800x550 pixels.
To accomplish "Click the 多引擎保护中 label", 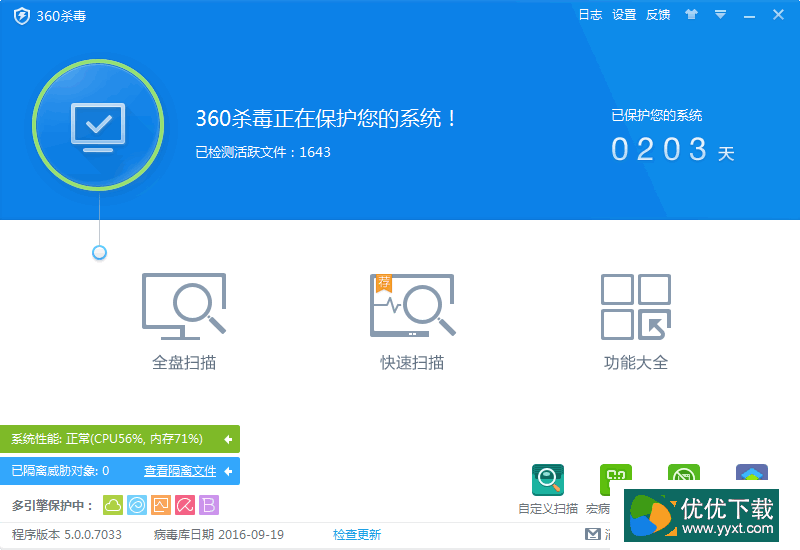I will click(x=53, y=506).
